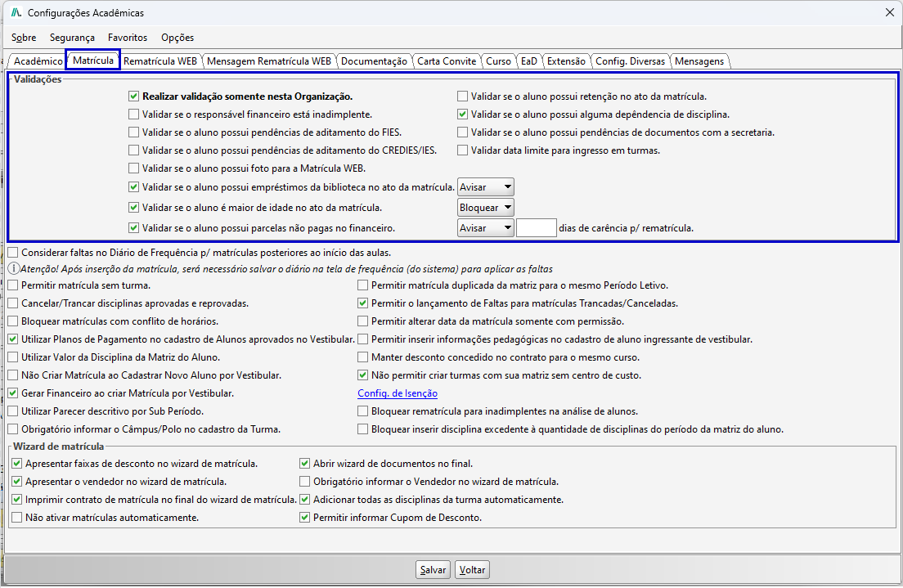Viewport: 903px width, 588px height.
Task: Check Bloquear rematrícula para inadimplentes
Action: click(x=363, y=411)
